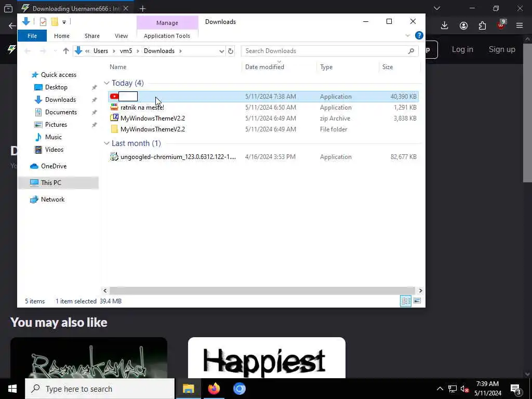
Task: Open Desktop in the navigation pane
Action: pyautogui.click(x=56, y=87)
